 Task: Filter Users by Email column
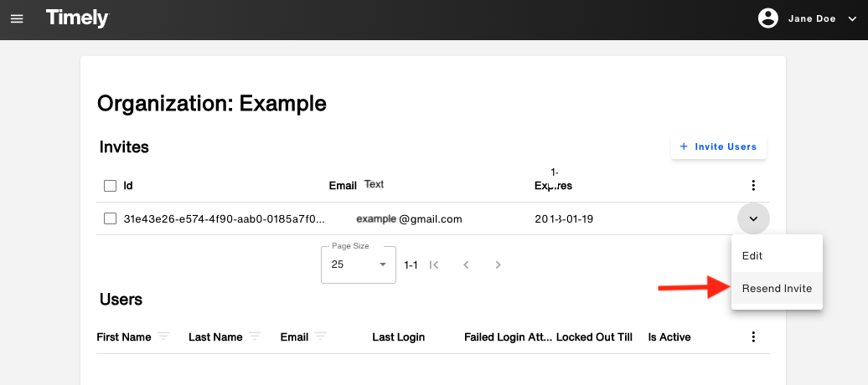pyautogui.click(x=321, y=336)
